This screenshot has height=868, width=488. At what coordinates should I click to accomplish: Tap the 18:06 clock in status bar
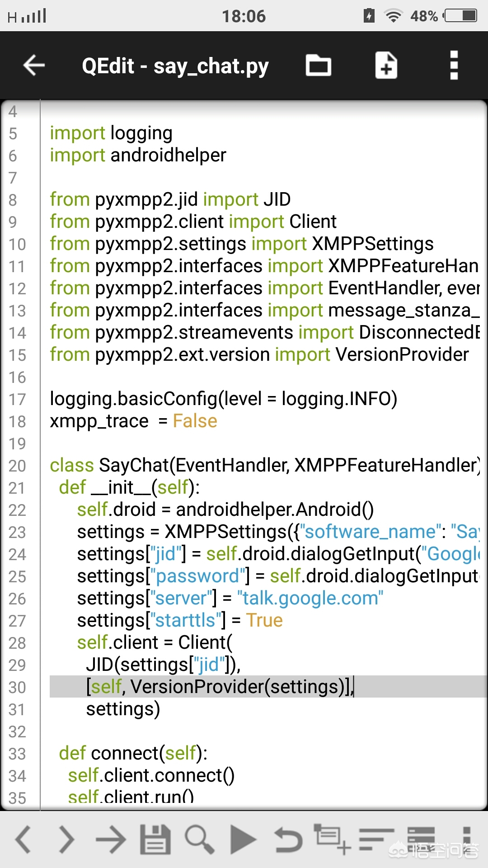(x=244, y=16)
